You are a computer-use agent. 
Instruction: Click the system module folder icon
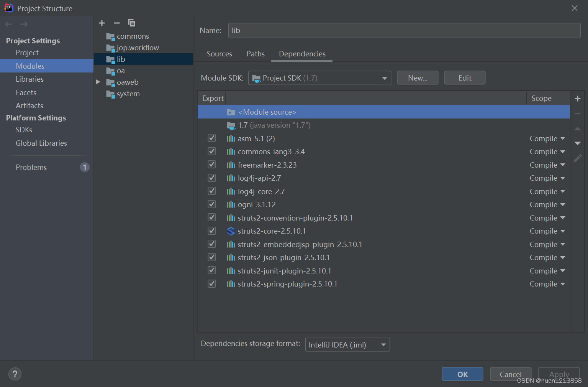pyautogui.click(x=110, y=94)
